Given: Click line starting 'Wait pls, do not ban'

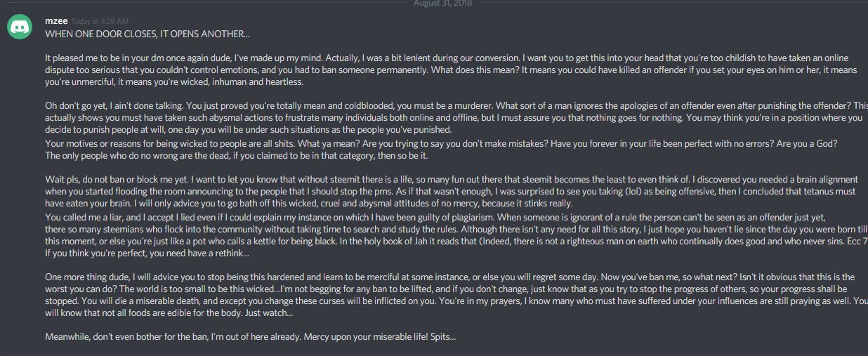Looking at the screenshot, I should point(452,179).
